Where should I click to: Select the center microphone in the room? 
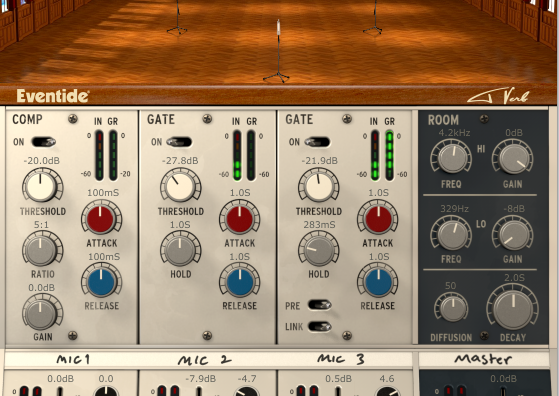(278, 52)
